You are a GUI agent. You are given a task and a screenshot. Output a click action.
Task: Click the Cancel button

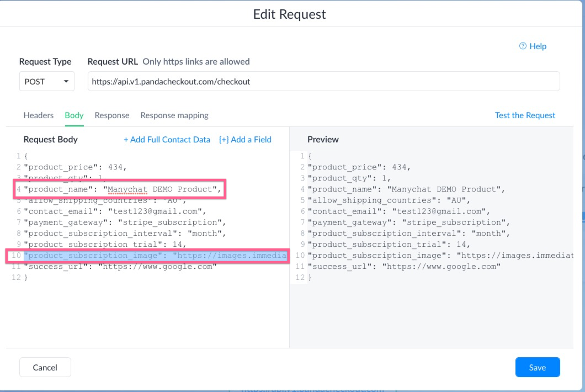45,367
